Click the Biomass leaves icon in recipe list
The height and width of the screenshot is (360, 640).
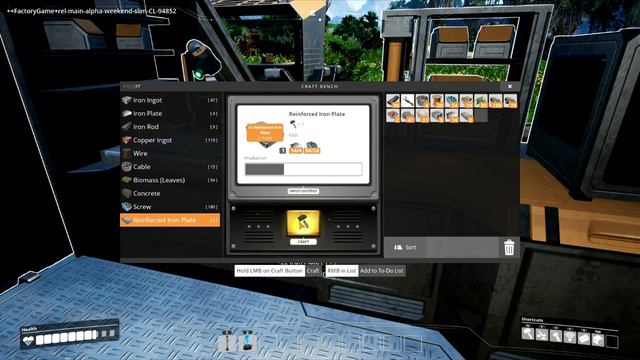pyautogui.click(x=127, y=180)
